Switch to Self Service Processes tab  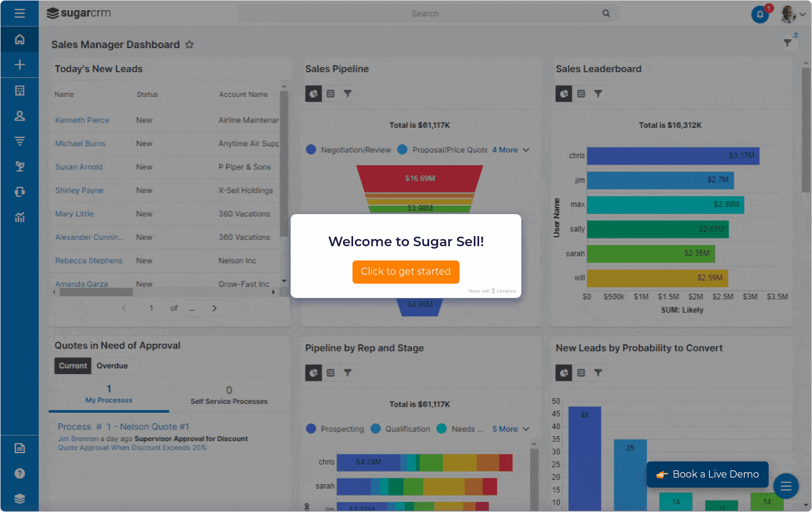point(229,396)
